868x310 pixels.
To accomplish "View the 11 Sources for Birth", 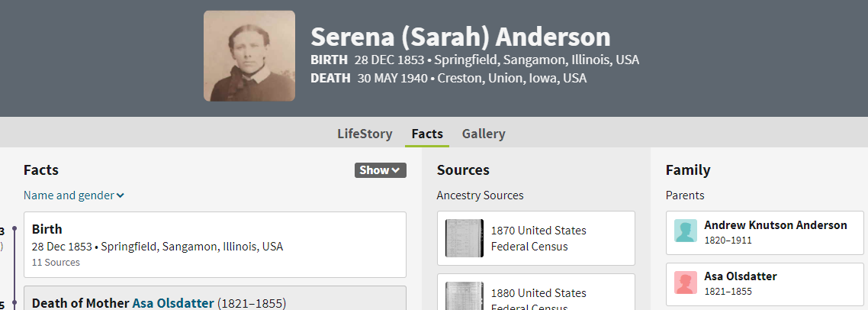I will coord(56,263).
